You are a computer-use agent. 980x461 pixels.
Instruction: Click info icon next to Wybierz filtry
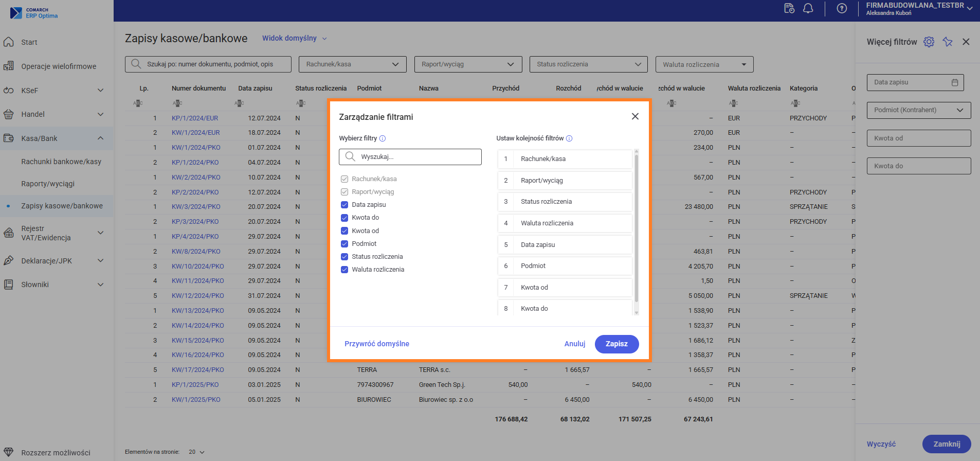tap(383, 138)
